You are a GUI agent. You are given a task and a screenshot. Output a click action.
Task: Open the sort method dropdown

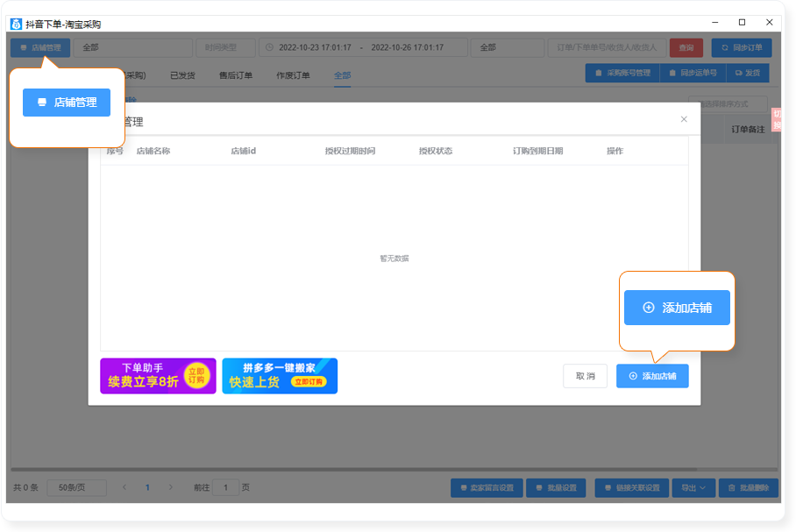pos(728,104)
